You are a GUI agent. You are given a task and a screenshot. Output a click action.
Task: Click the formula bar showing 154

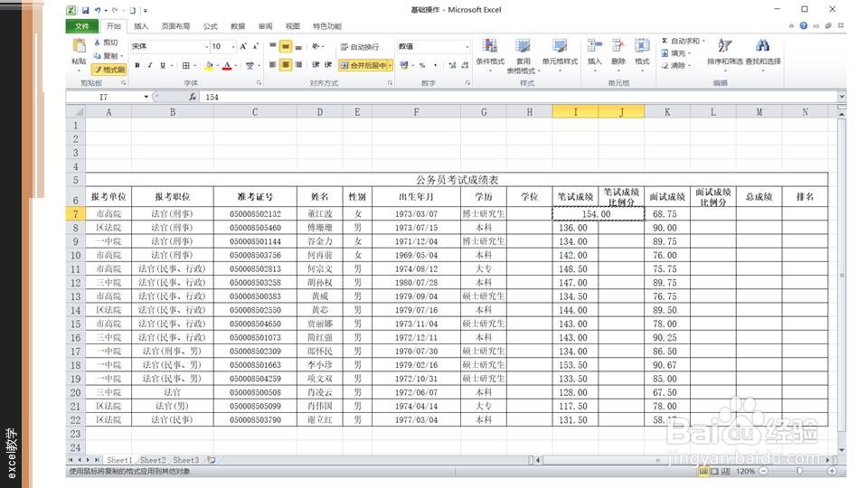(519, 97)
